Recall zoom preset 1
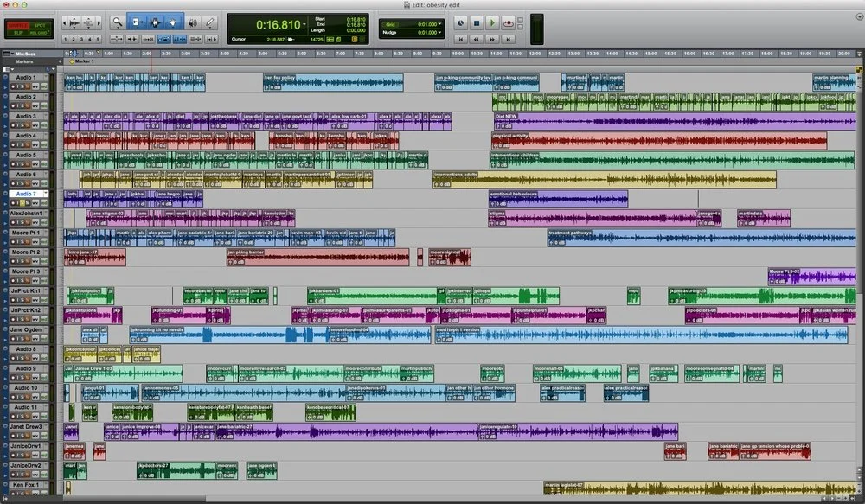This screenshot has height=504, width=865. point(65,39)
